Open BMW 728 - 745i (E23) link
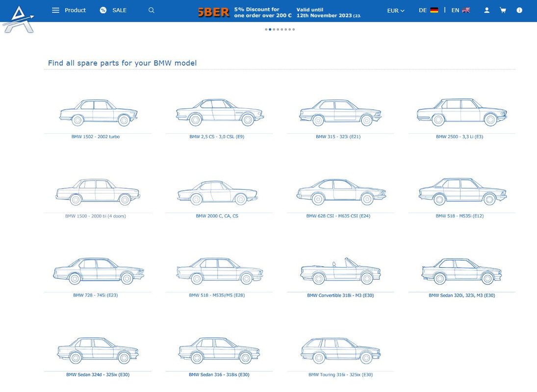Viewport: 537px width, 392px height. point(96,295)
